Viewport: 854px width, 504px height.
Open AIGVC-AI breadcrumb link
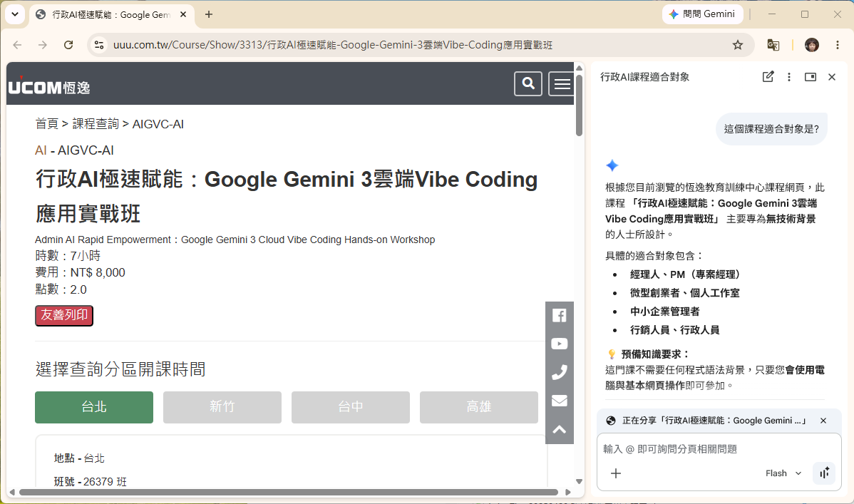pyautogui.click(x=158, y=124)
